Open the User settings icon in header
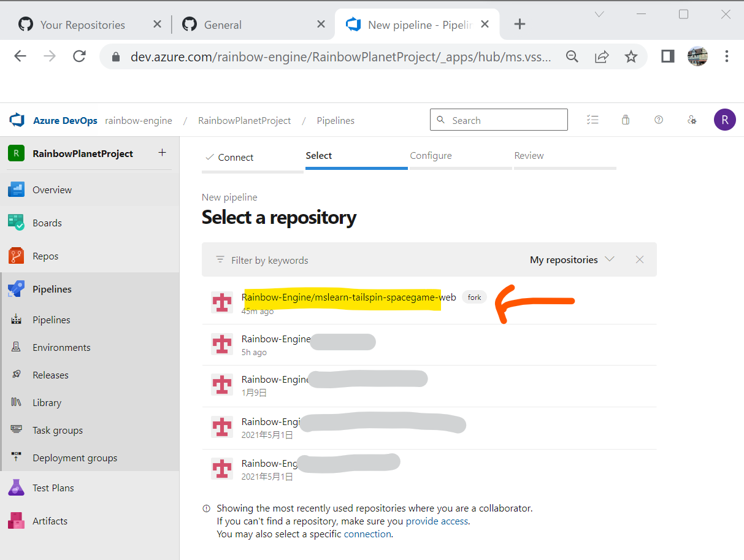 [x=692, y=120]
